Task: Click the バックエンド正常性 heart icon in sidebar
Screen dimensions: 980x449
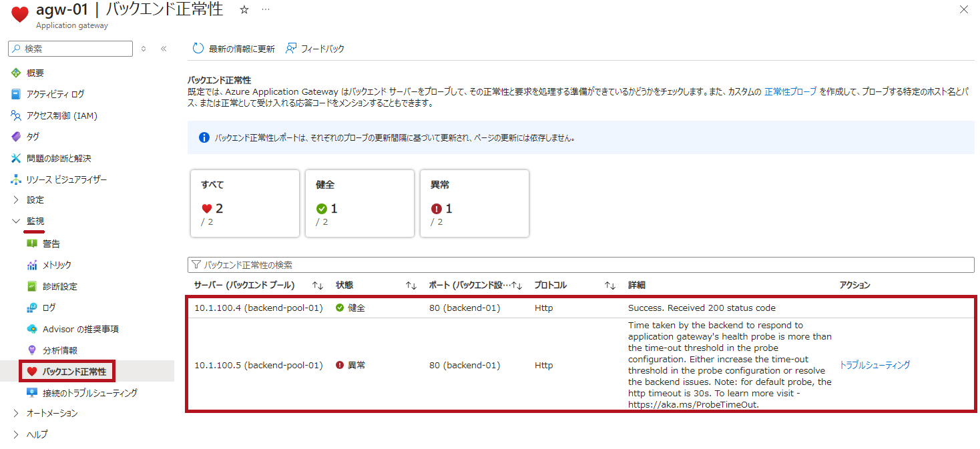Action: click(32, 372)
